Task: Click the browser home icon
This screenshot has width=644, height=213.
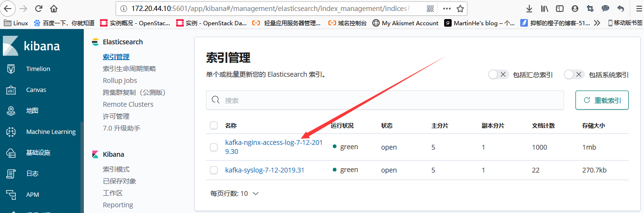Action: pos(54,9)
